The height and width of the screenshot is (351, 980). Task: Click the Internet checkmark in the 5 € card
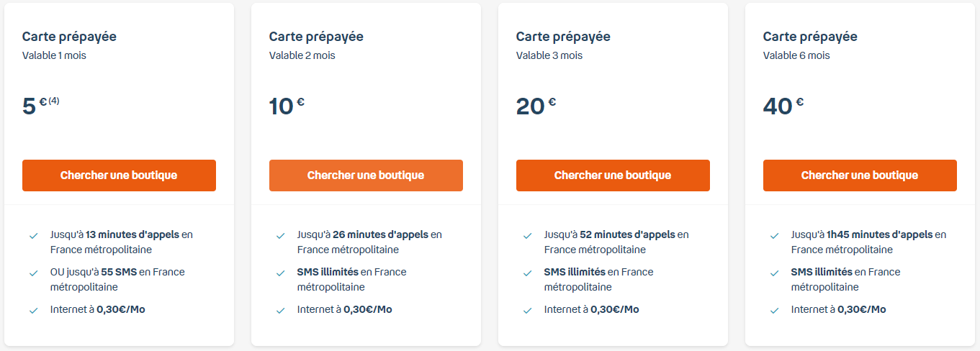(x=33, y=310)
